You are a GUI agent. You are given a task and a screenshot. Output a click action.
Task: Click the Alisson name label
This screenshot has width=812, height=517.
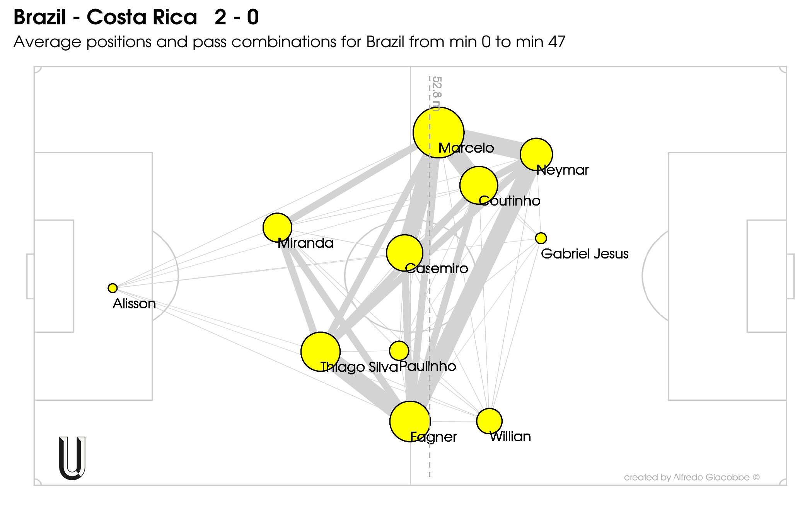click(x=134, y=304)
